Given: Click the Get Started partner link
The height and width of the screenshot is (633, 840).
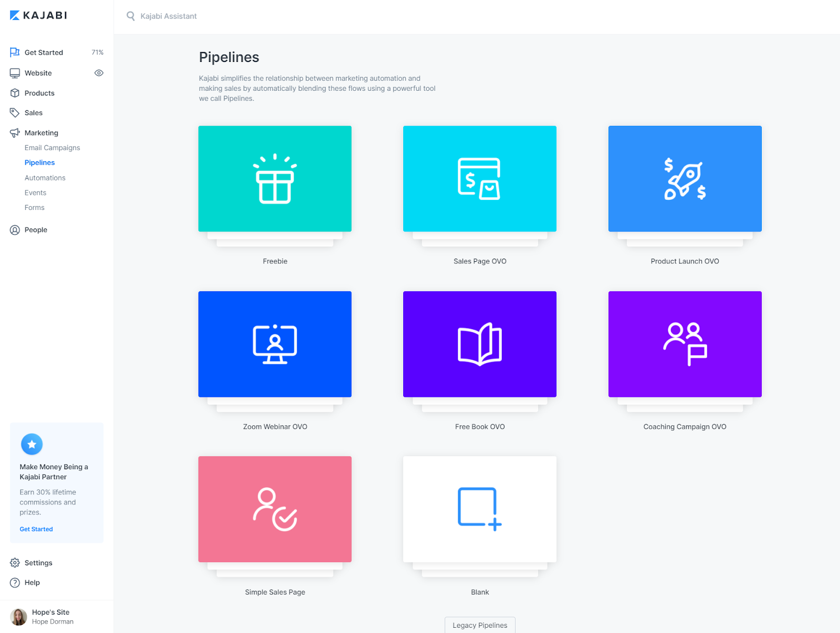Looking at the screenshot, I should coord(36,529).
